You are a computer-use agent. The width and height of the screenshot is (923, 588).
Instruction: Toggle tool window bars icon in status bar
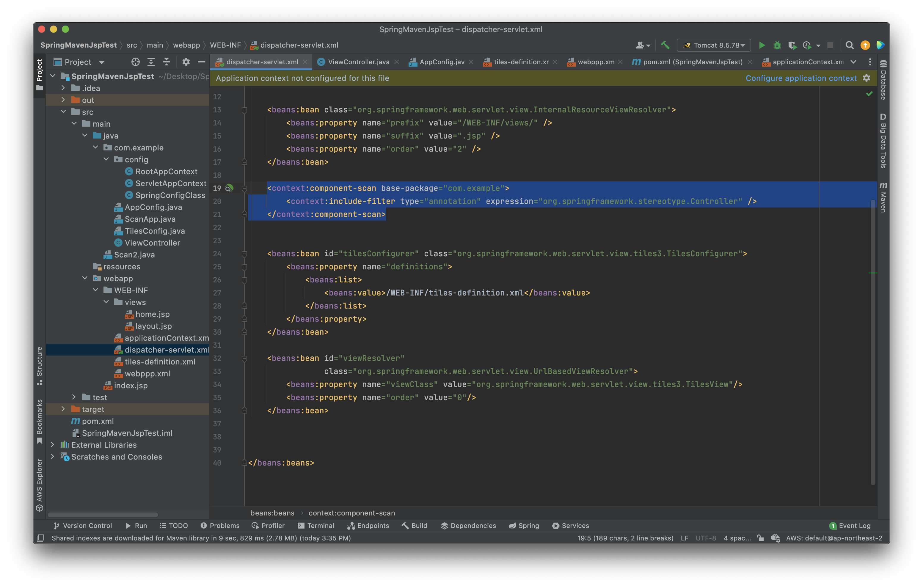[41, 538]
